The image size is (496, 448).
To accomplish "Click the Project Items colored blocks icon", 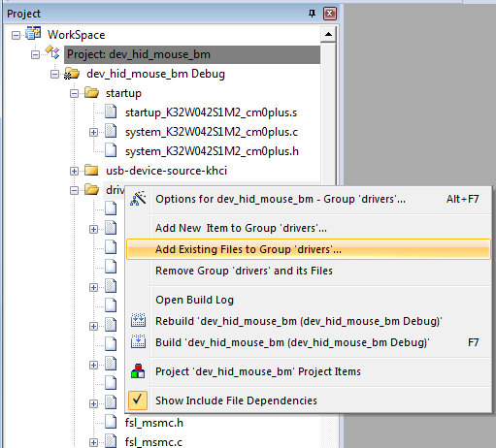I will pyautogui.click(x=138, y=371).
